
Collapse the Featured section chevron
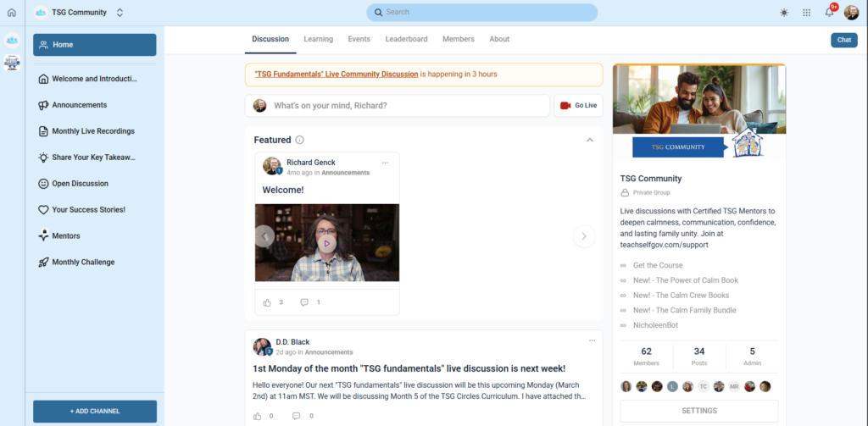590,140
